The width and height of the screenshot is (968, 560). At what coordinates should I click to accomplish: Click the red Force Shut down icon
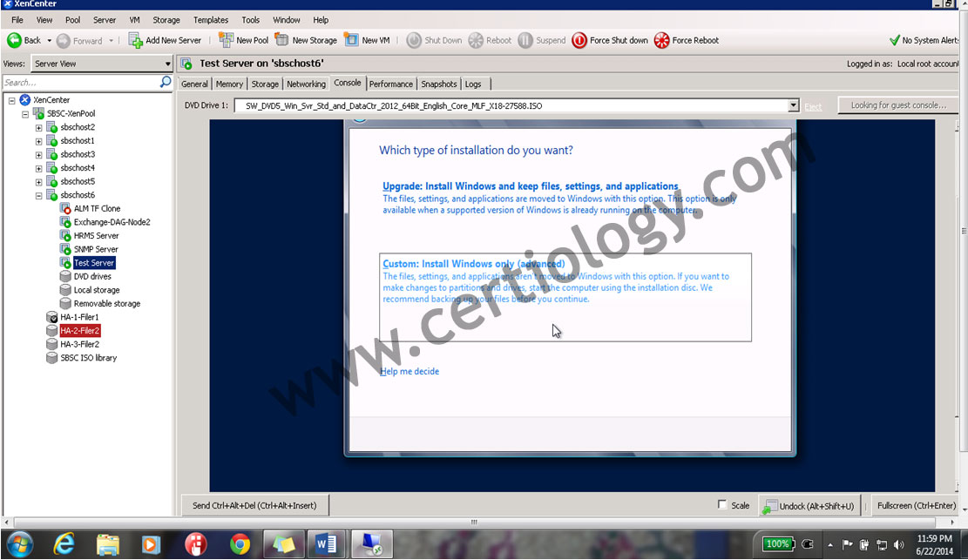click(579, 40)
